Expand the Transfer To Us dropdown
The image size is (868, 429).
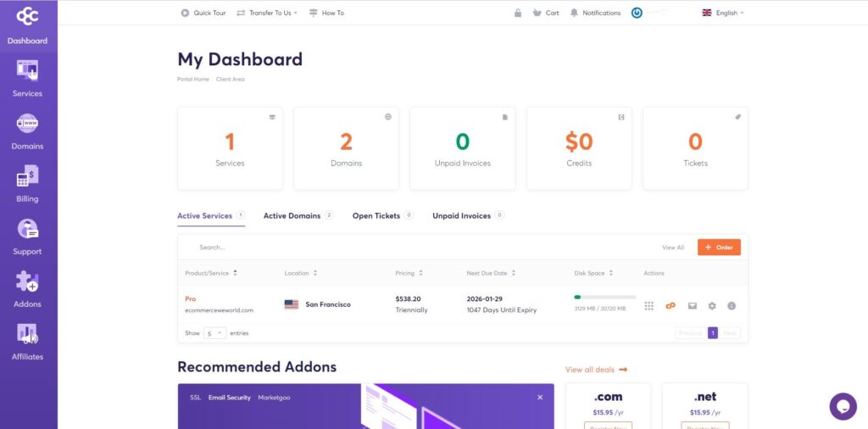(x=266, y=13)
